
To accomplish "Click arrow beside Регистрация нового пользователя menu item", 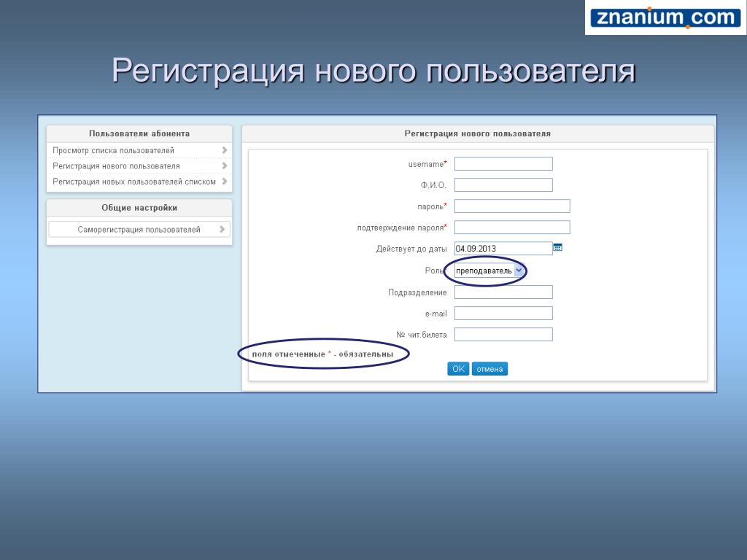I will tap(225, 166).
